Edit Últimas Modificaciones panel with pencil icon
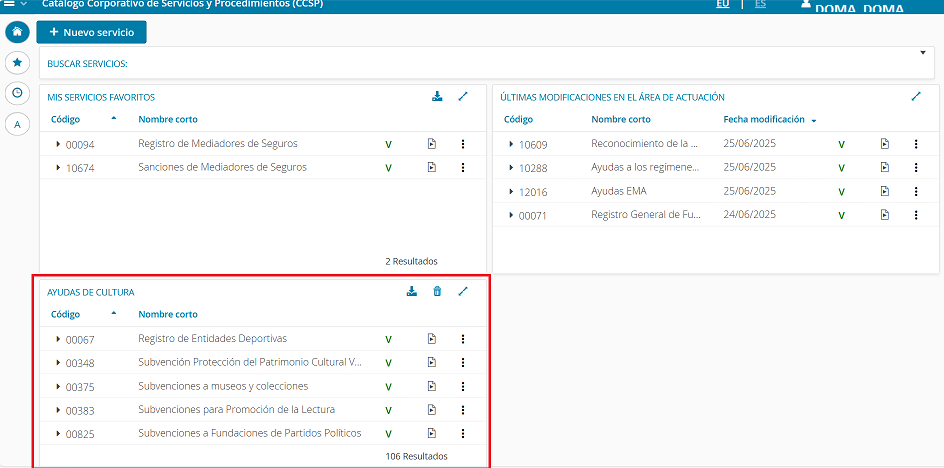Image resolution: width=944 pixels, height=468 pixels. (916, 96)
